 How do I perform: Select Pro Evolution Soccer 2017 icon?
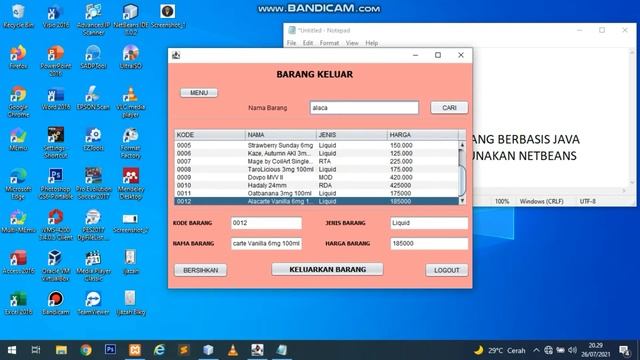click(93, 184)
